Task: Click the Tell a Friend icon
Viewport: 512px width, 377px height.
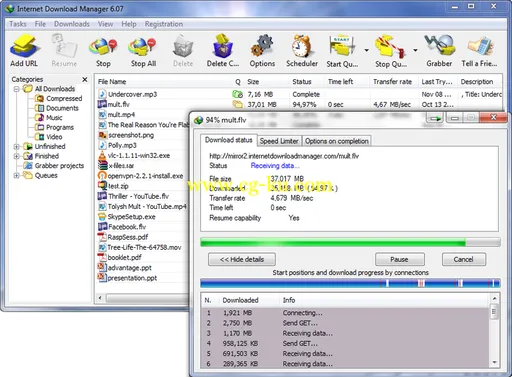Action: [x=479, y=51]
